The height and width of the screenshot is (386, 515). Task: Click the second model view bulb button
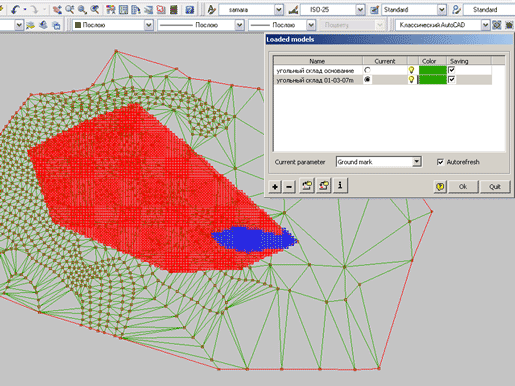coord(324,185)
